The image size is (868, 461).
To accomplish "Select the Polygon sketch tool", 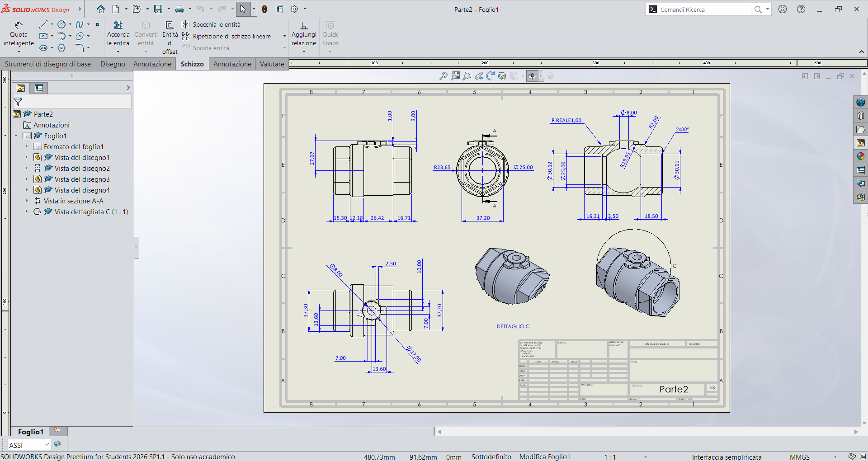I will (x=61, y=48).
